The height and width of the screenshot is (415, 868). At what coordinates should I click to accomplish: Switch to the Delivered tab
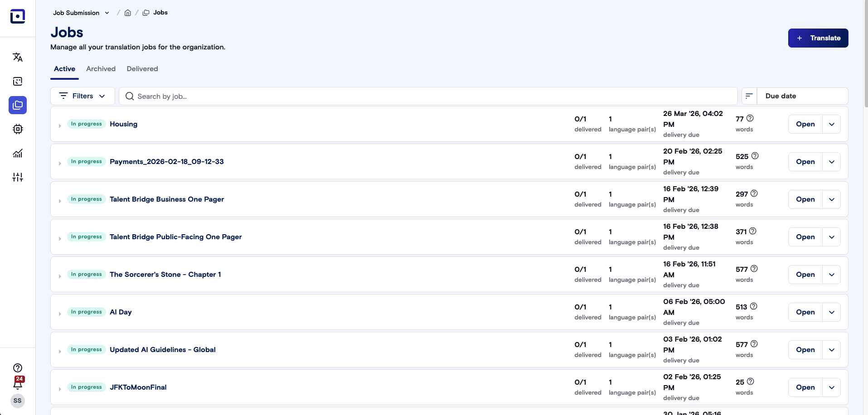click(142, 69)
